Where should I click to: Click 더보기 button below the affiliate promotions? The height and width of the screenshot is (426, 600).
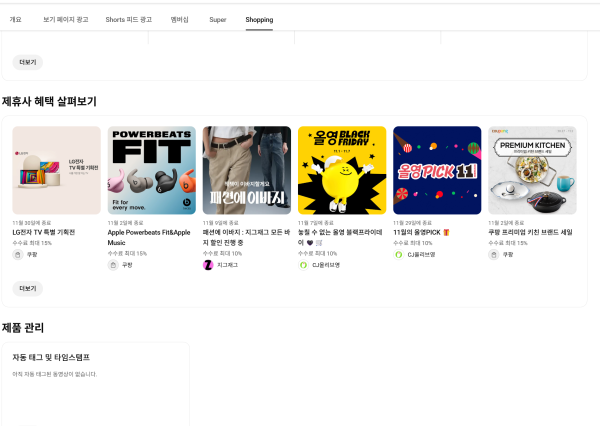pyautogui.click(x=27, y=288)
